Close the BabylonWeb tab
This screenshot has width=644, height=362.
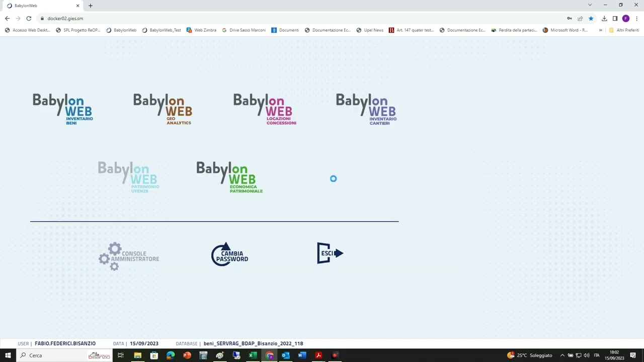(x=77, y=6)
